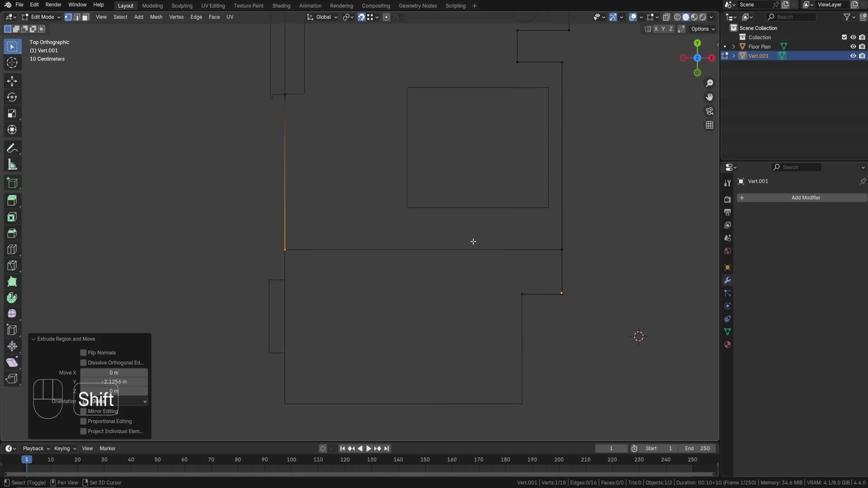Click X mirror axis button

point(656,29)
